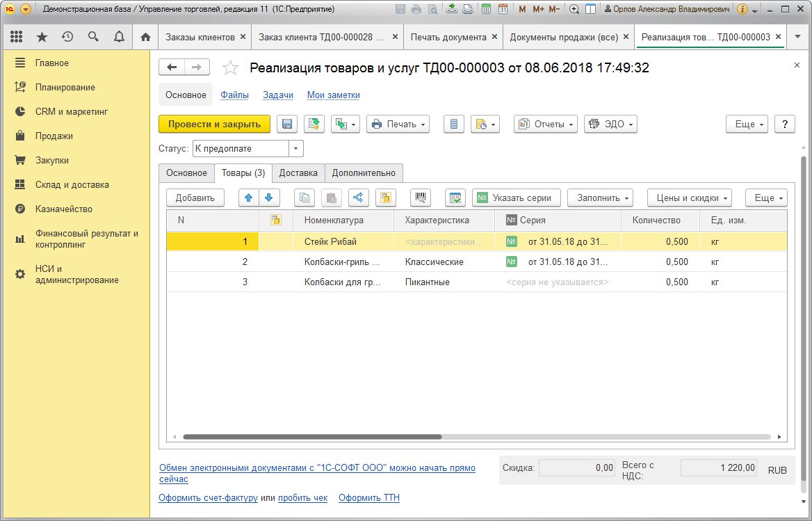This screenshot has width=812, height=521.
Task: Switch to Документы продажи (все) tab
Action: click(x=564, y=38)
